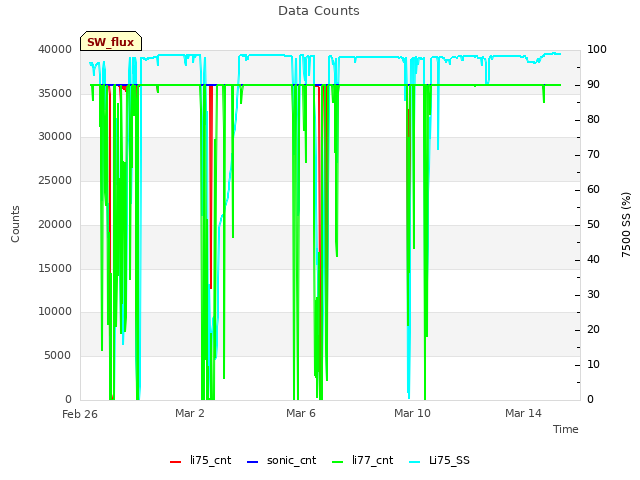Image resolution: width=640 pixels, height=480 pixels.
Task: Click the Counts y-axis title
Action: [x=15, y=224]
